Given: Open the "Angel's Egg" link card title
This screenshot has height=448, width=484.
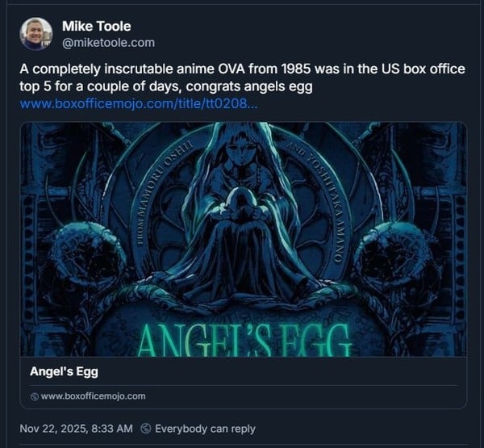Looking at the screenshot, I should tap(64, 372).
